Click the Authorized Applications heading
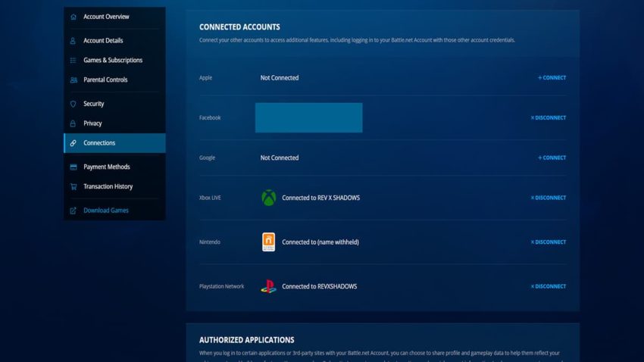644x362 pixels. [x=246, y=340]
